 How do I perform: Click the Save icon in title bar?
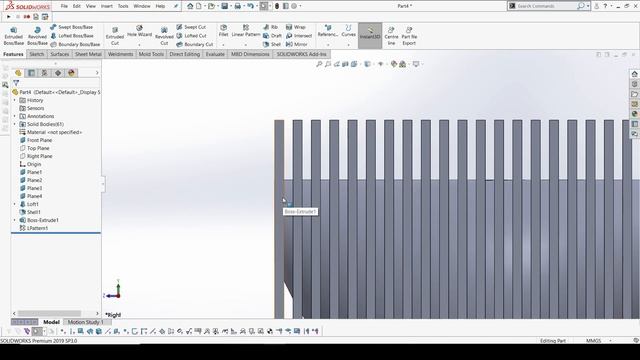(224, 6)
